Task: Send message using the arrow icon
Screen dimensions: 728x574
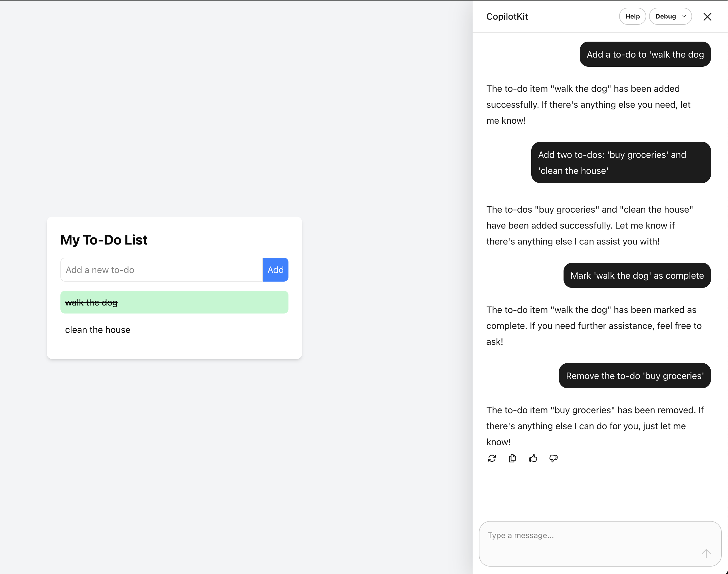Action: pos(706,553)
